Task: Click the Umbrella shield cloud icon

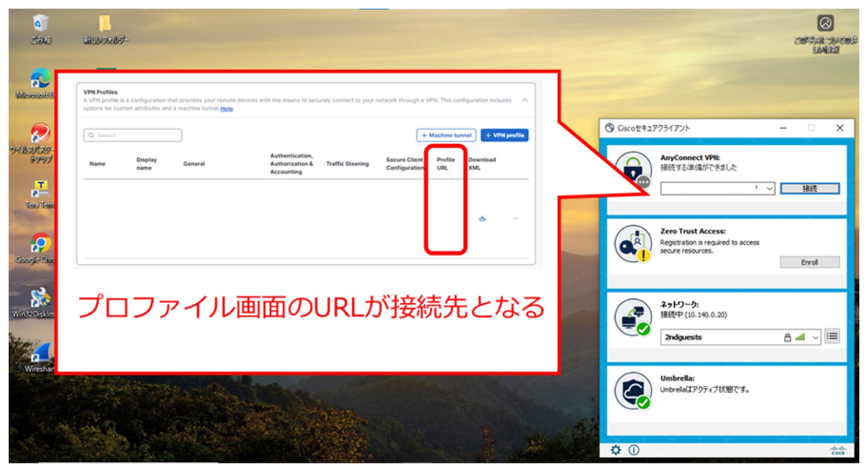Action: [633, 391]
